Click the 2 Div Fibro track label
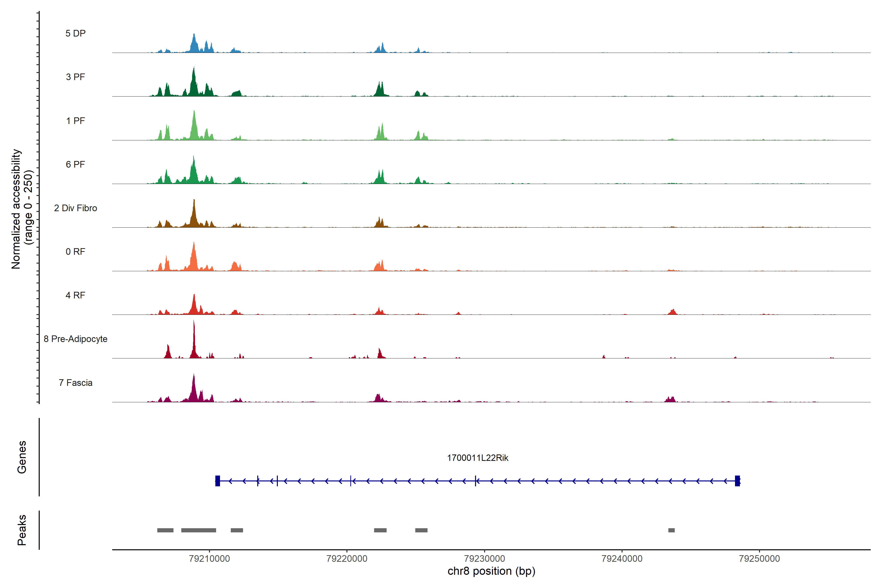 click(x=75, y=208)
